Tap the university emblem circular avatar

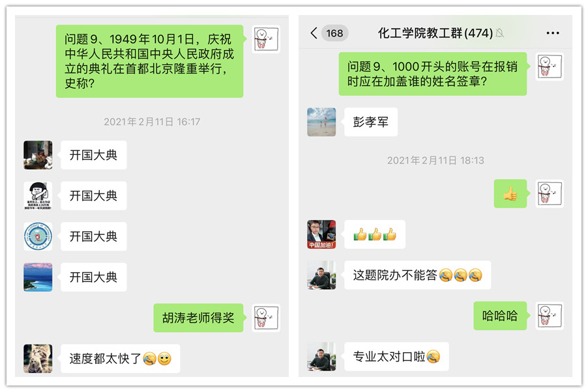pyautogui.click(x=38, y=236)
